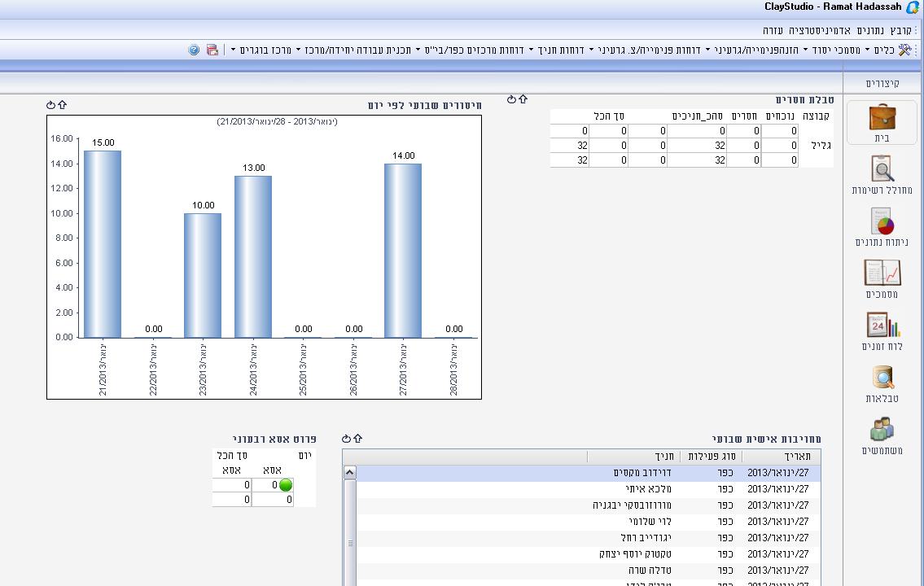924x586 pixels.
Task: Sort list by חניך column header
Action: pos(633,457)
